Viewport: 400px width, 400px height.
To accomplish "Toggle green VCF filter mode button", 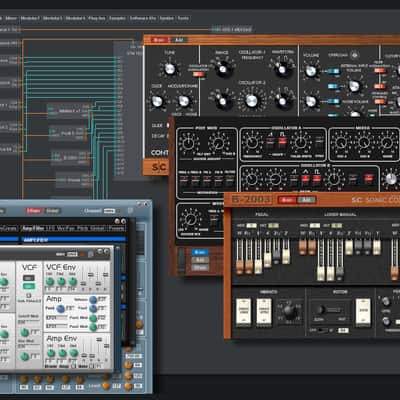I will point(29,286).
